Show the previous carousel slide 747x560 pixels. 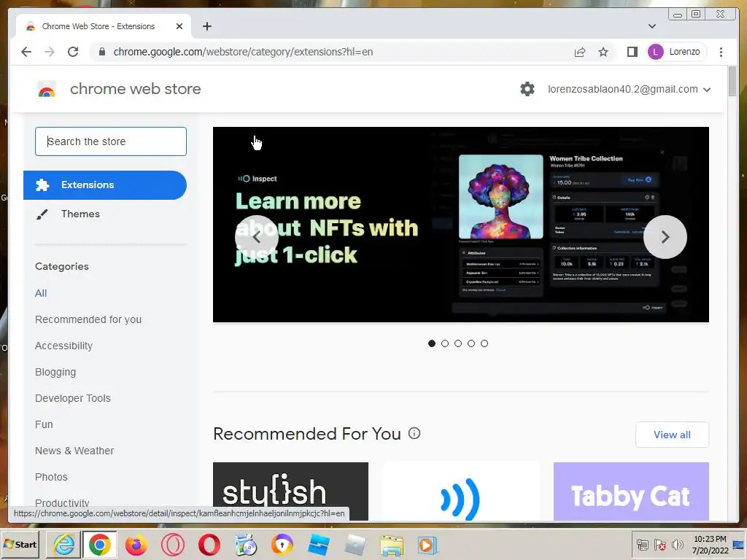[257, 237]
